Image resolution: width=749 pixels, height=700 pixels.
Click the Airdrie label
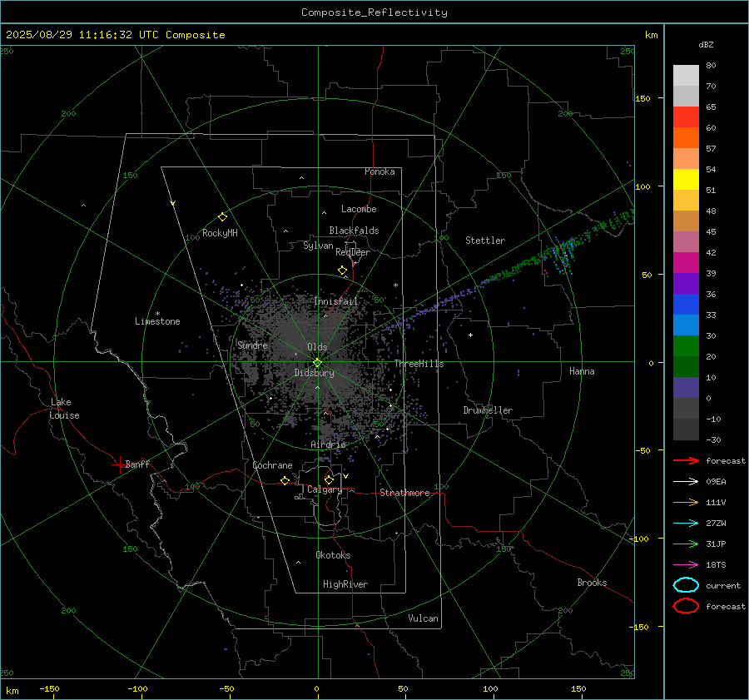(328, 444)
